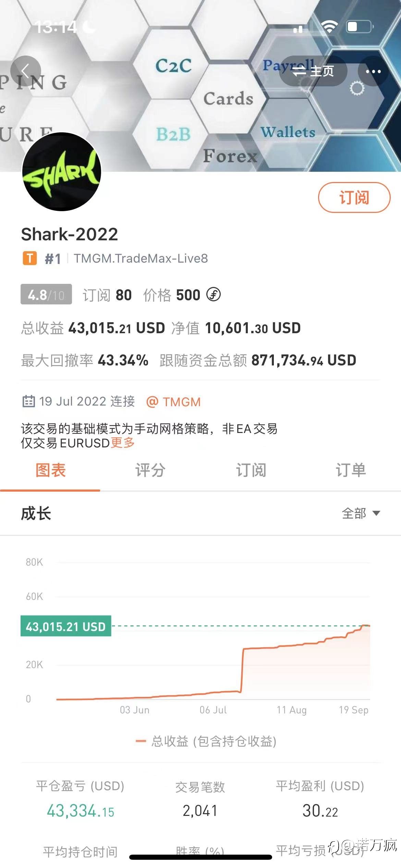
Task: Tap the calendar icon next to 19 Jul 2022
Action: pos(28,401)
